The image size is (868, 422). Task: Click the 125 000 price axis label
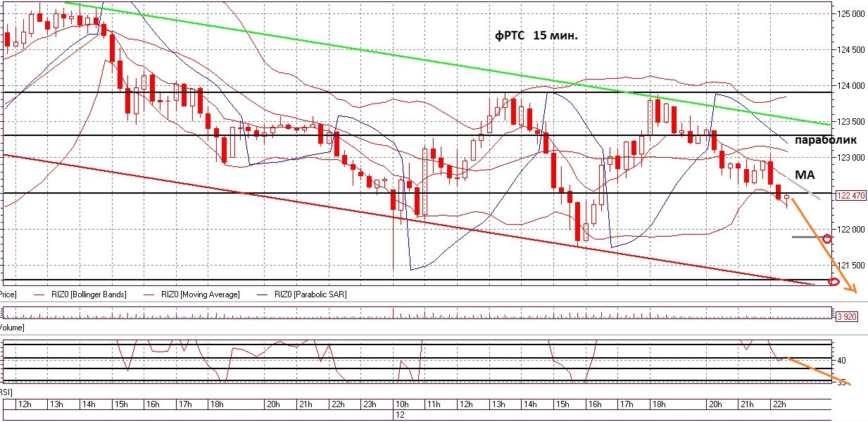851,13
